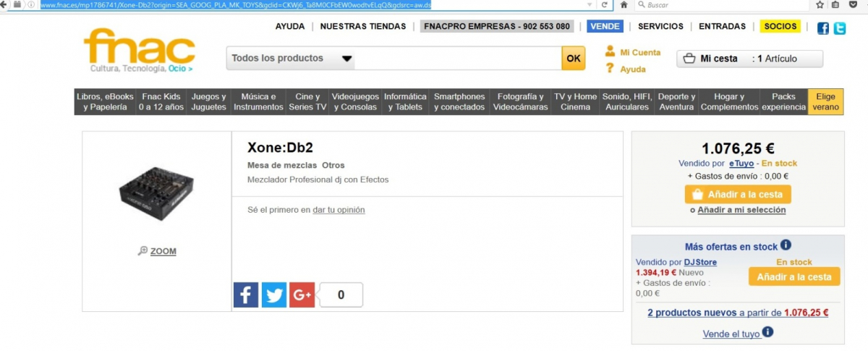The image size is (868, 351).
Task: Click the Mesa de mezclas category text
Action: 282,165
